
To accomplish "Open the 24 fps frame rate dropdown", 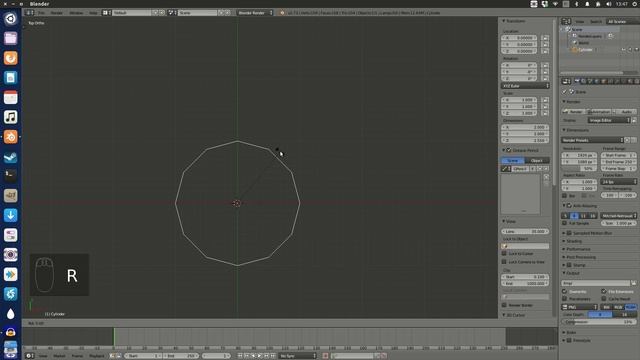I will [x=619, y=182].
